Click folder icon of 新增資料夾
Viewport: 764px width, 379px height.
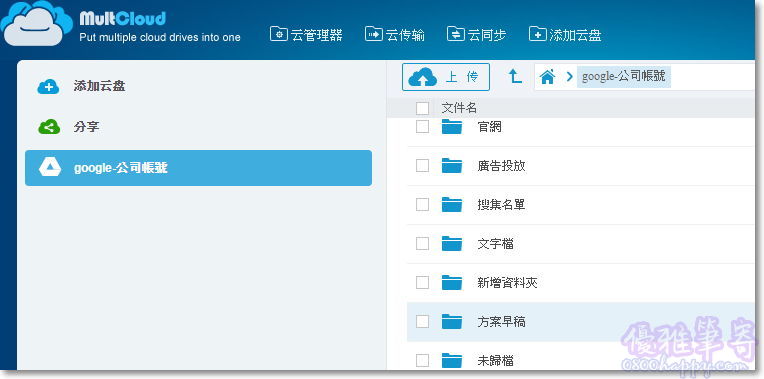point(452,283)
